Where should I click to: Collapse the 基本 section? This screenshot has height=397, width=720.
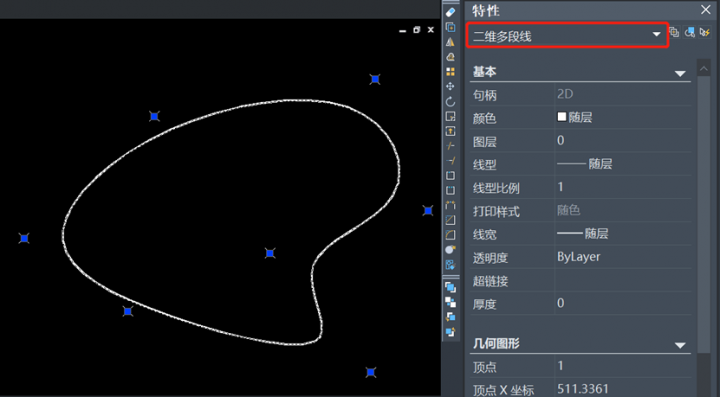[x=680, y=73]
